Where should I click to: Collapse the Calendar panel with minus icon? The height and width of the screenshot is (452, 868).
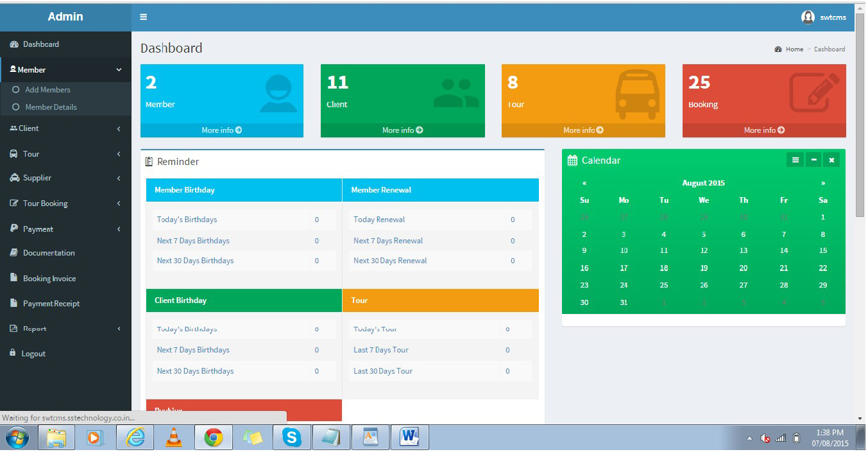coord(813,160)
